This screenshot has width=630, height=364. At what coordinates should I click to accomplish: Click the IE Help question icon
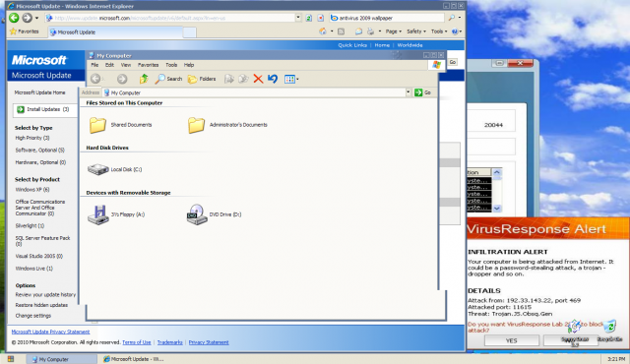(x=455, y=31)
